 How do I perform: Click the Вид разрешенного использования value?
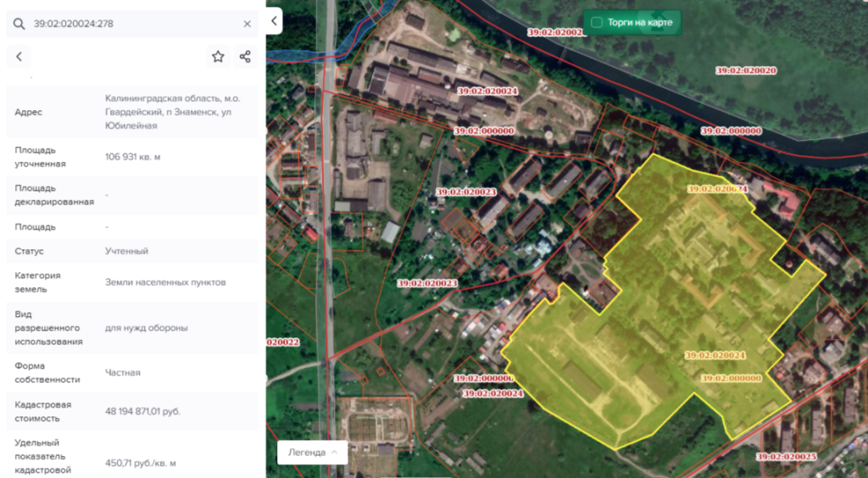(x=146, y=327)
